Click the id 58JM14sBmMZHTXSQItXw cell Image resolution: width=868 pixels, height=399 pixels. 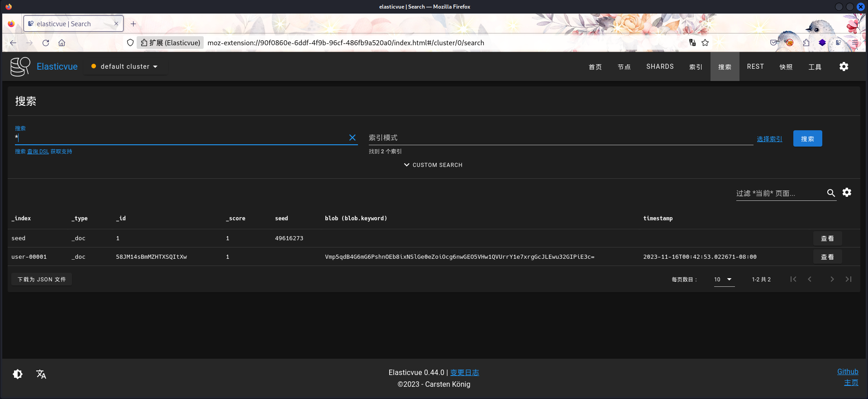coord(152,257)
